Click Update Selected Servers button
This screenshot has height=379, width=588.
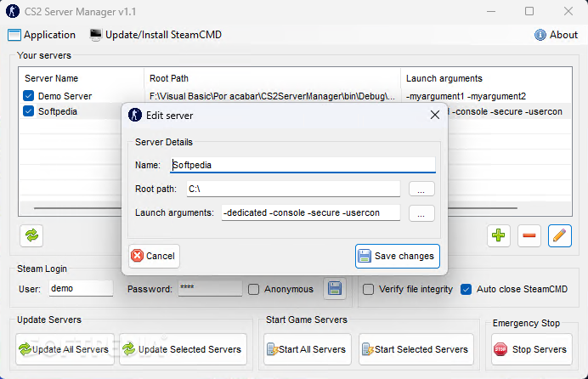[183, 349]
